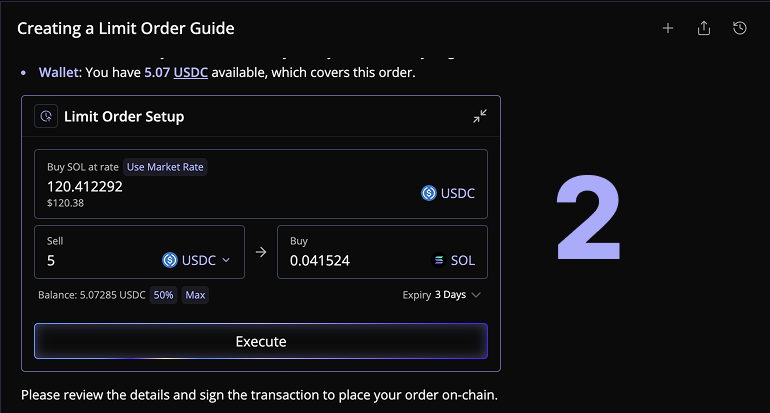Click the new chat plus icon
The width and height of the screenshot is (770, 413).
pos(668,28)
